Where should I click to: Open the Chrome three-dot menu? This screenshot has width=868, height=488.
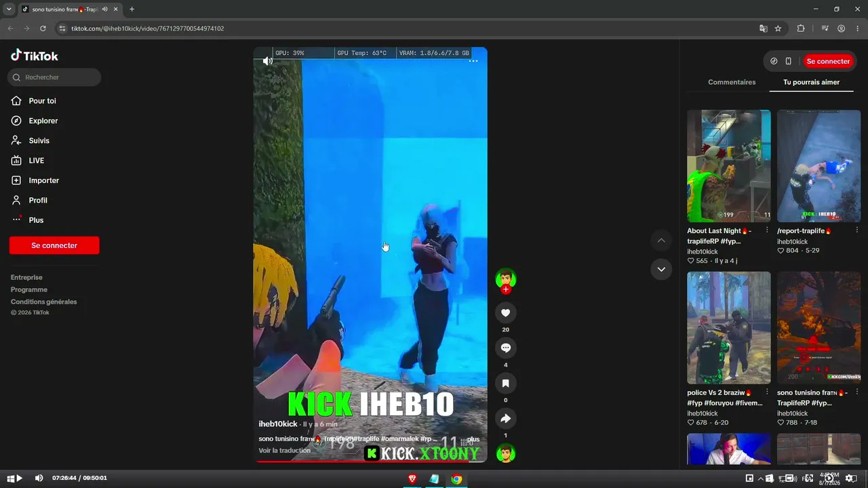[857, 28]
